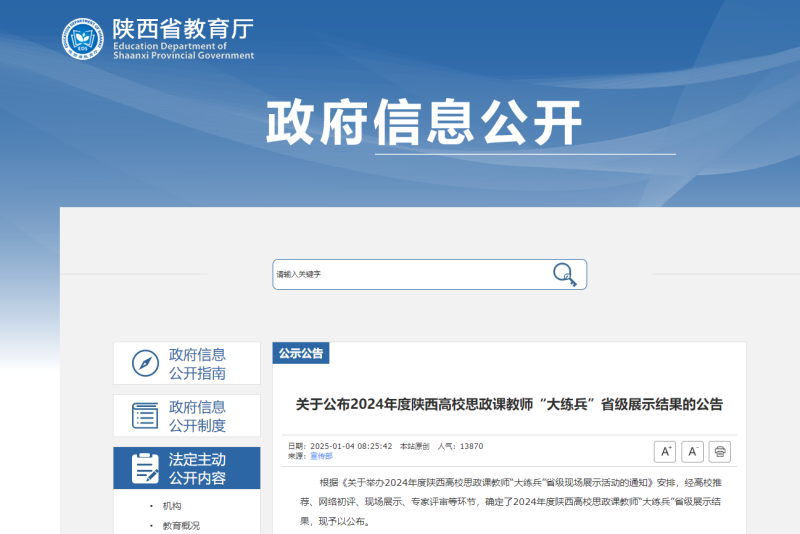Click the 陕西省教育厅 site title text

coord(182,29)
